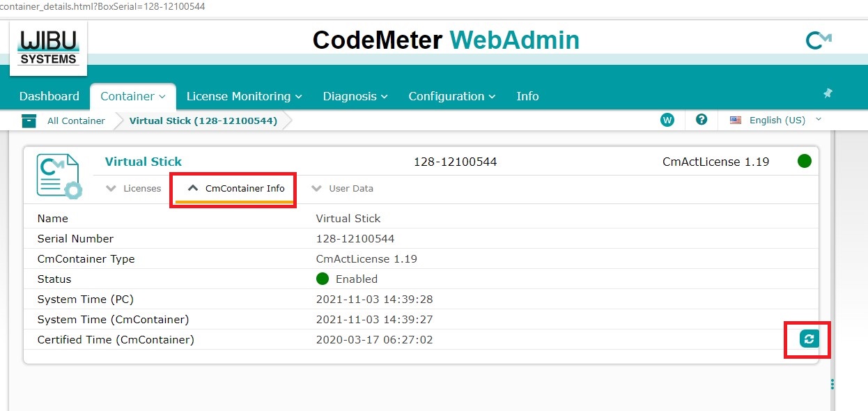
Task: Click the green W WebAdmin icon
Action: 667,120
